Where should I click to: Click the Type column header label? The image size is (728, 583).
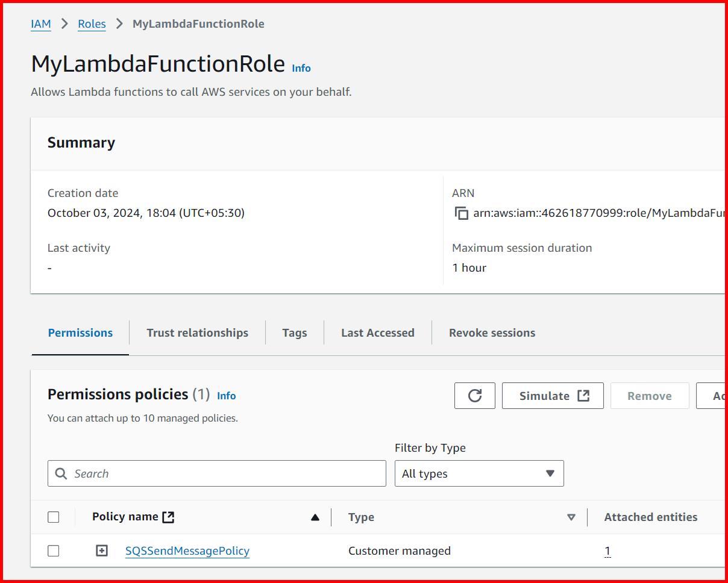pos(361,517)
